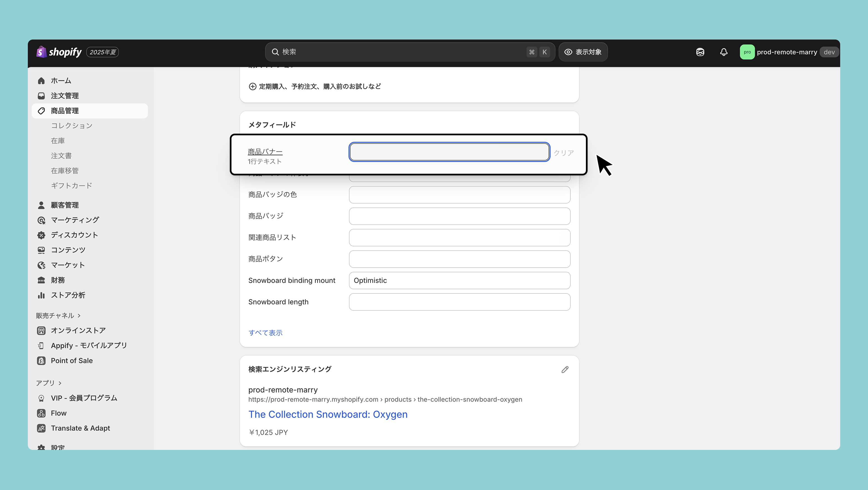868x490 pixels.
Task: Click すべて表示 link
Action: coord(265,332)
